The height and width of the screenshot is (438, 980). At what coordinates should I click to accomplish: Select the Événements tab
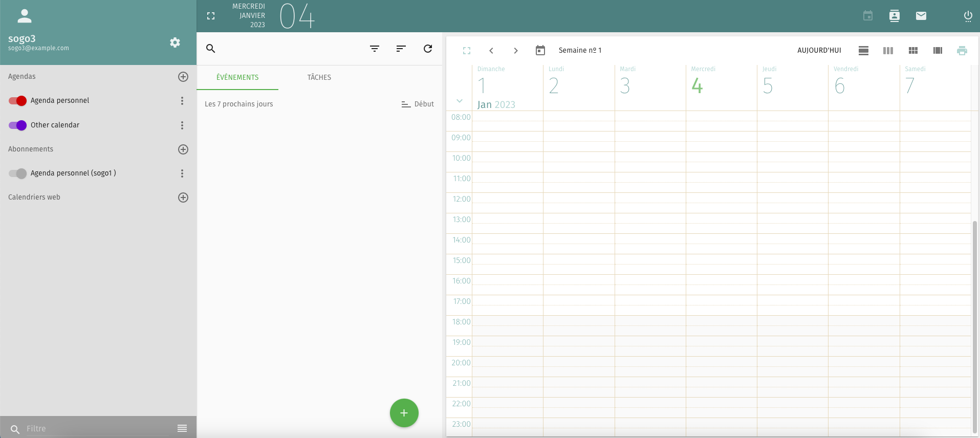(237, 77)
